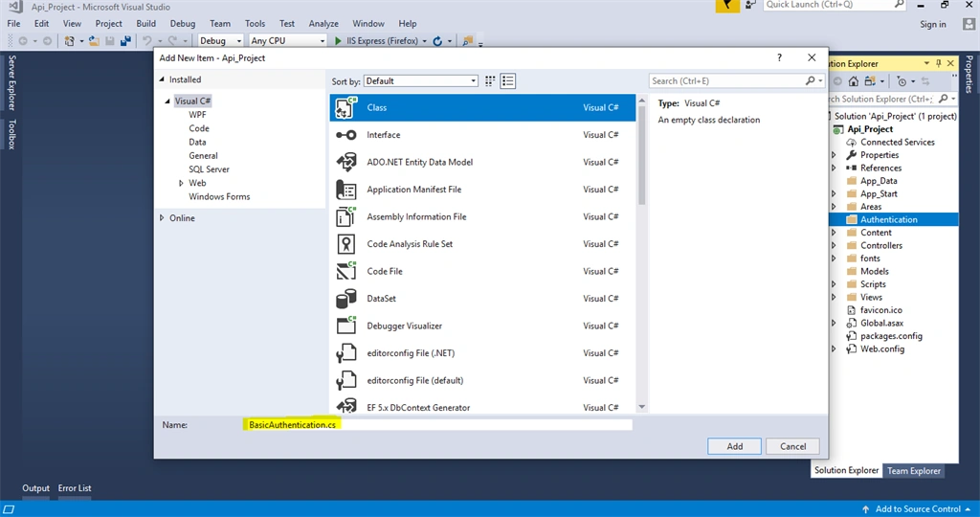980x517 pixels.
Task: Click the Sign in link
Action: pos(932,24)
